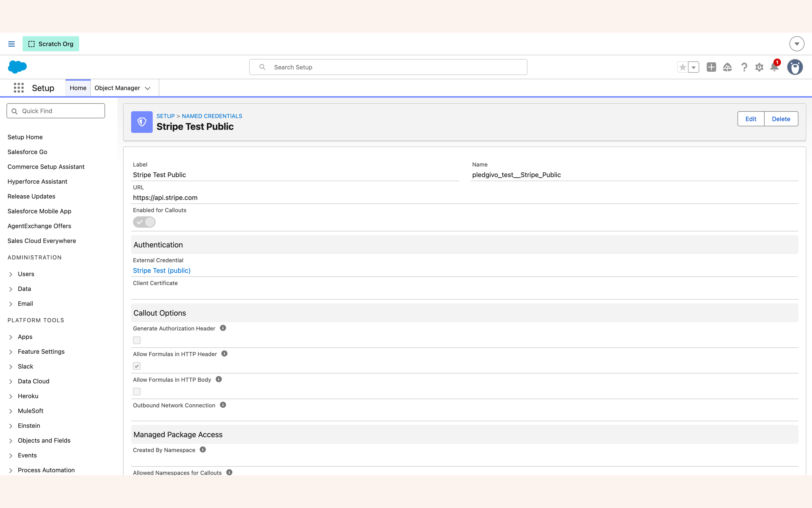812x508 pixels.
Task: Check Generate Authorization Header checkbox
Action: 136,340
